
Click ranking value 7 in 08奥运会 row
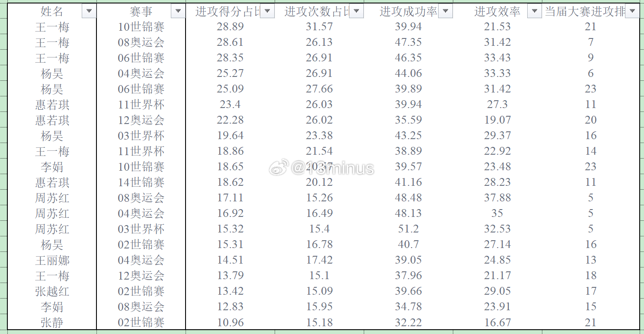(x=591, y=42)
